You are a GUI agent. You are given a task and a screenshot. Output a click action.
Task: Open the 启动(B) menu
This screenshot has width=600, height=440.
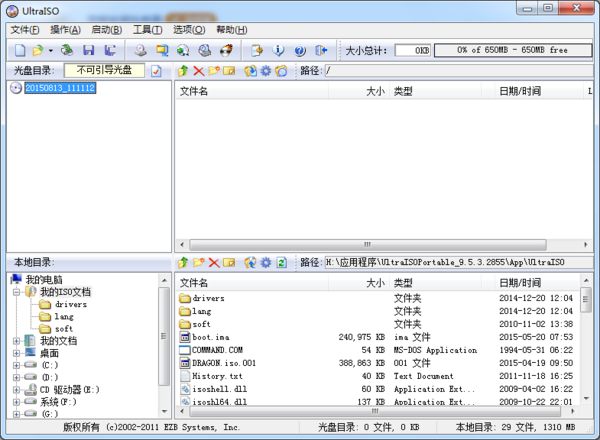[x=107, y=30]
